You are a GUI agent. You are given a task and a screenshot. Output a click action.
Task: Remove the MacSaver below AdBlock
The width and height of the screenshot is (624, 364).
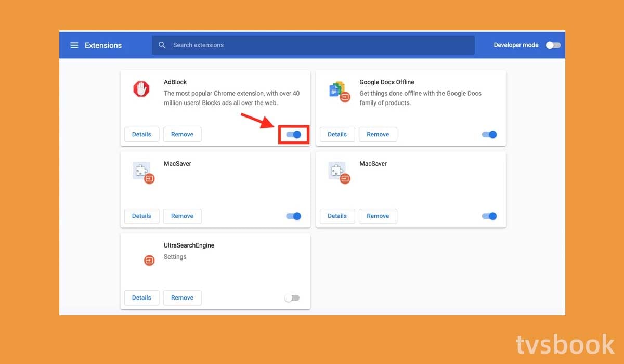click(x=182, y=216)
